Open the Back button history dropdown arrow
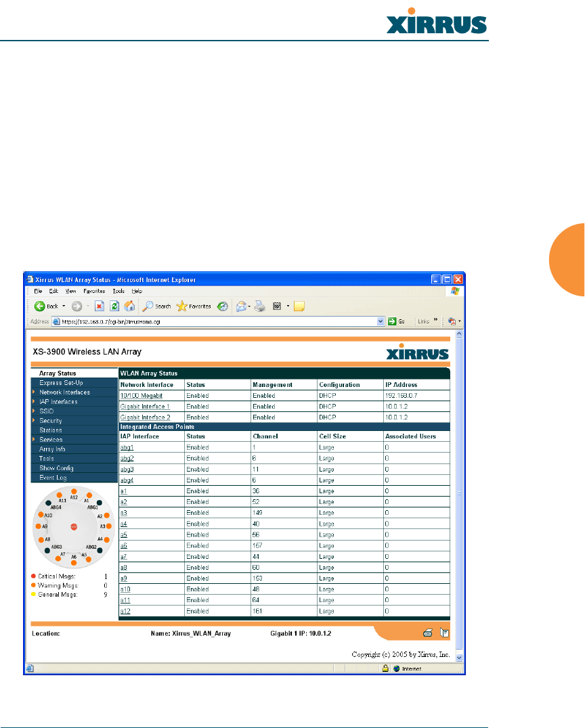 [x=64, y=306]
